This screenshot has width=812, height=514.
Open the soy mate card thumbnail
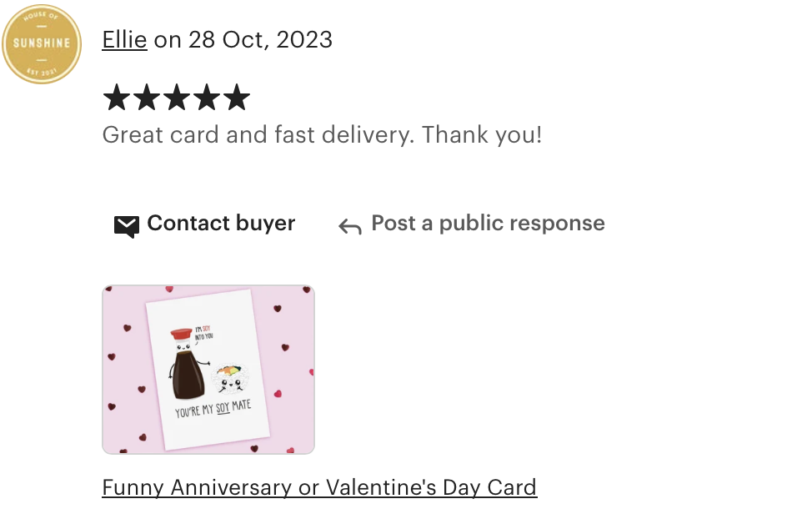[x=208, y=370]
